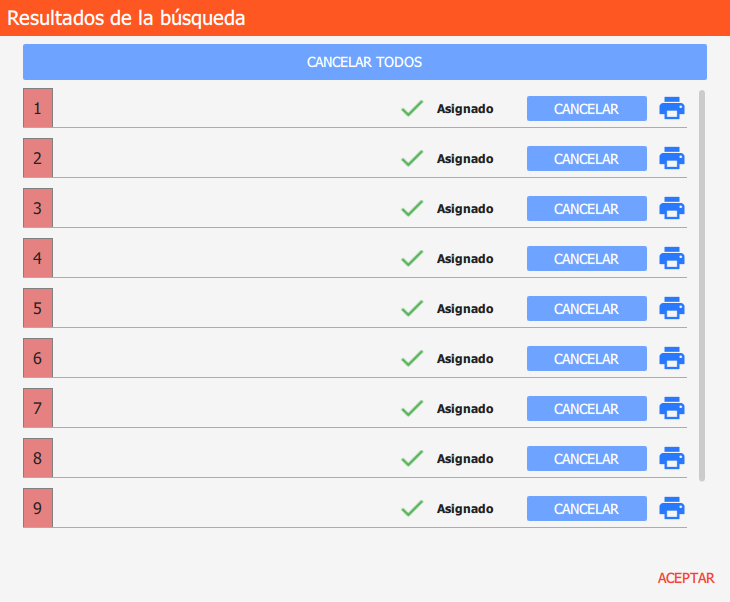730x602 pixels.
Task: Cancel the assignment in row 1
Action: 587,108
